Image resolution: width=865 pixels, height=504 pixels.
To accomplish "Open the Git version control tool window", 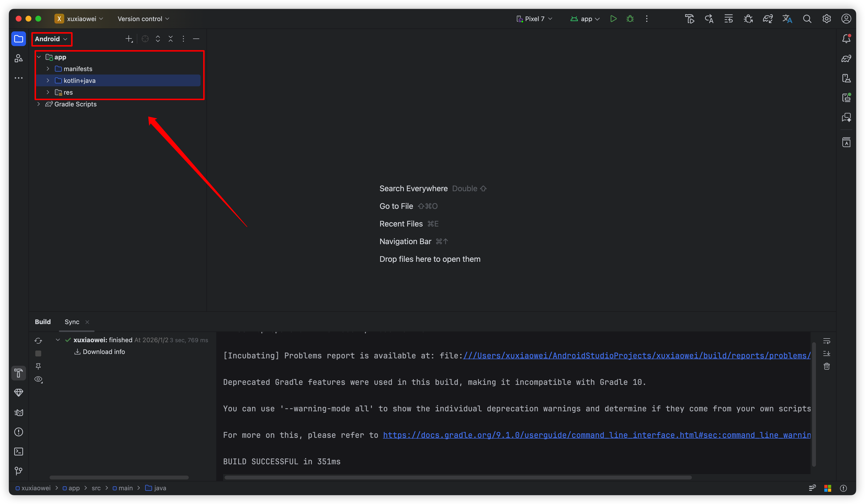I will click(x=19, y=471).
